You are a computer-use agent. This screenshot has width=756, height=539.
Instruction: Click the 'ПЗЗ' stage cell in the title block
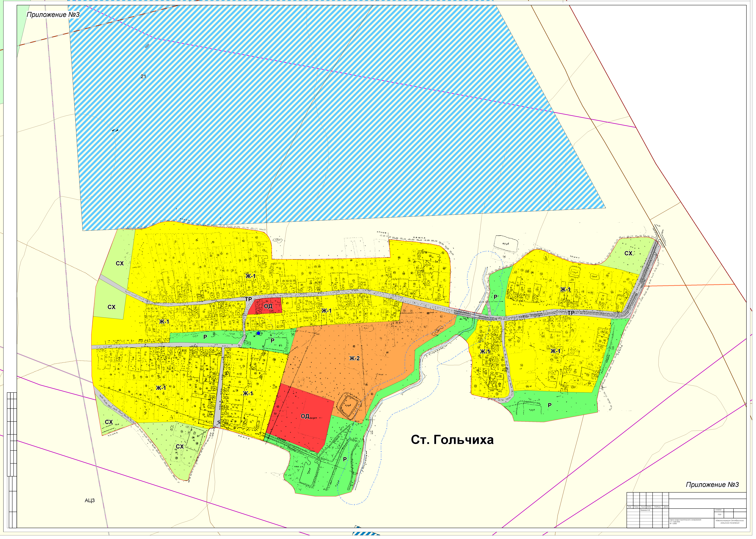tap(719, 514)
